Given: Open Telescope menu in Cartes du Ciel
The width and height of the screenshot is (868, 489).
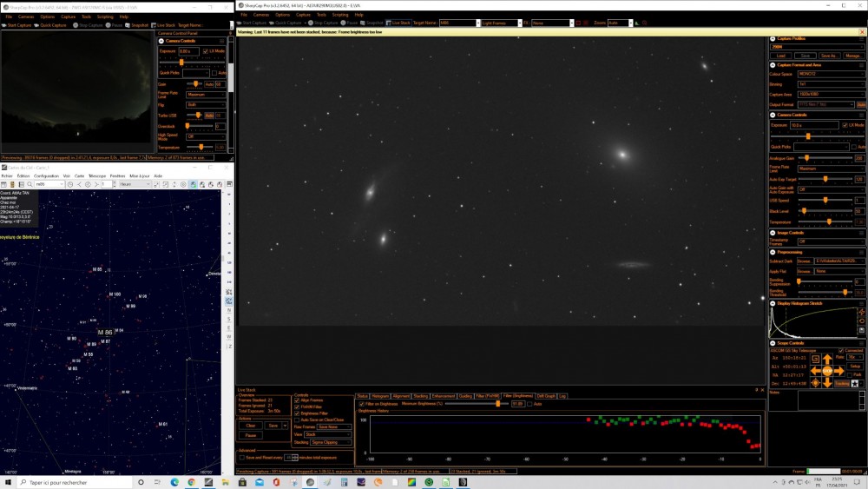Looking at the screenshot, I should 97,176.
